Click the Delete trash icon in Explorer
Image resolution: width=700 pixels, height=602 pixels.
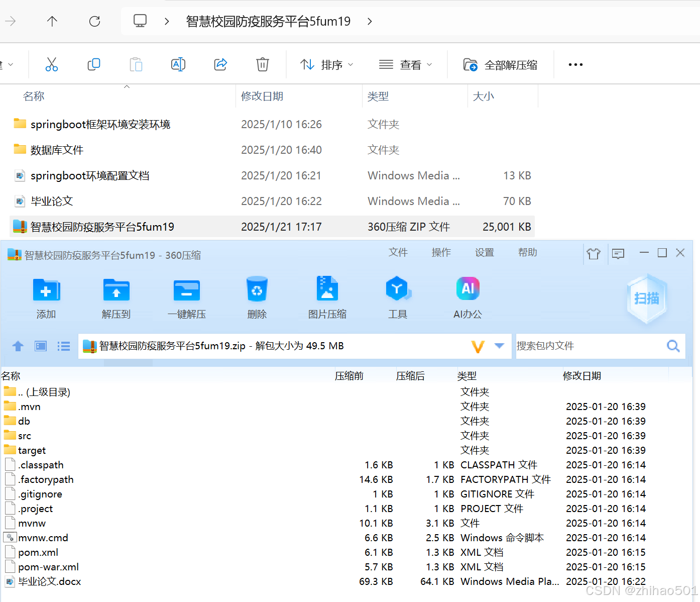(263, 64)
